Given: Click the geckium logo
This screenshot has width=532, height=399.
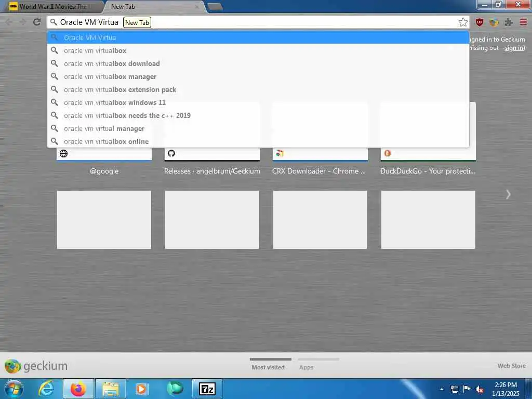Looking at the screenshot, I should click(x=36, y=366).
